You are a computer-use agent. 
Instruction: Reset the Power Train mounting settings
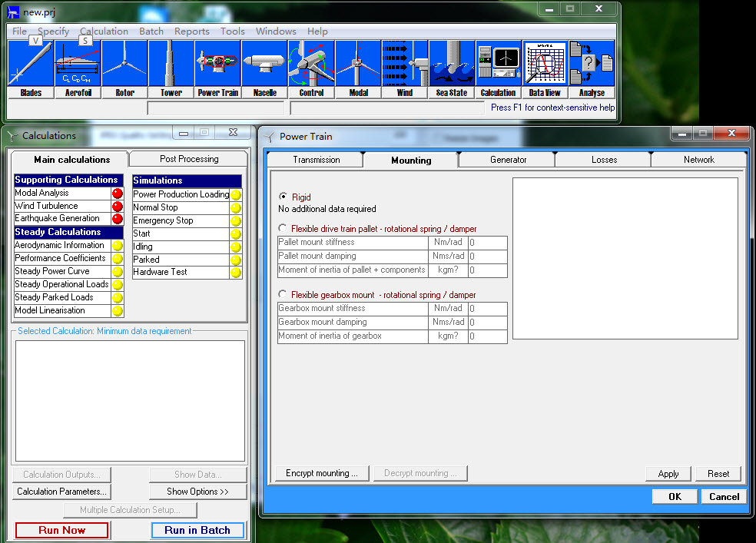[x=718, y=474]
